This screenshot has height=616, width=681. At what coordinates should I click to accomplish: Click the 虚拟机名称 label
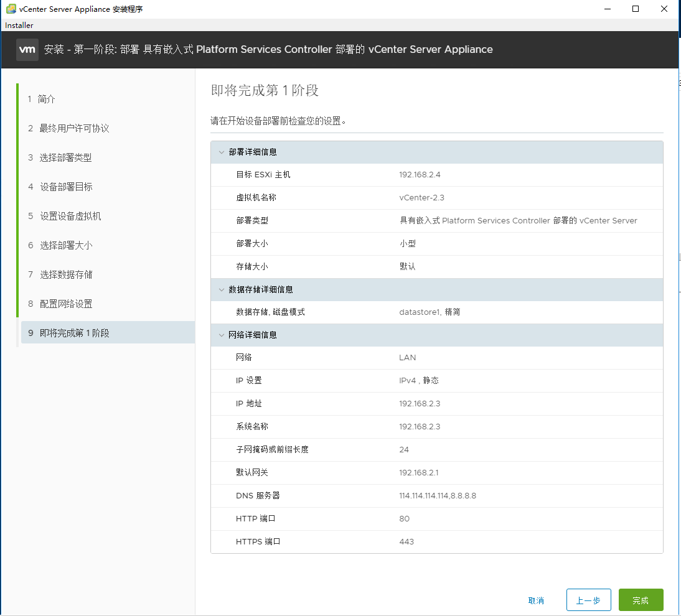[x=256, y=198]
